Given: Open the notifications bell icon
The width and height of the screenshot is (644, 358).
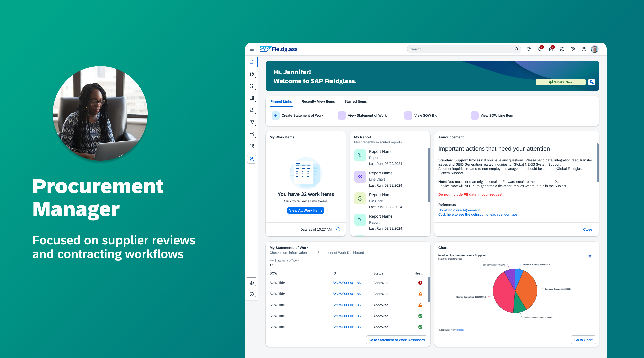Looking at the screenshot, I should (540, 49).
